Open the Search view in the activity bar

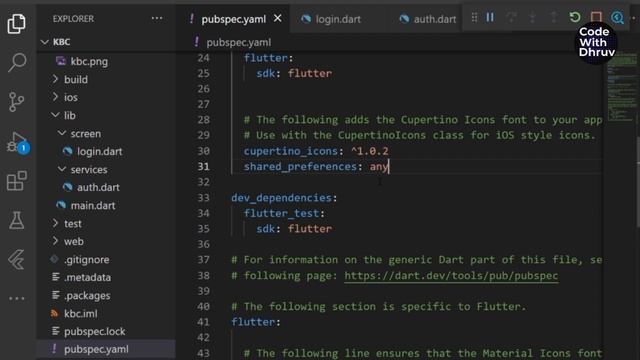tap(16, 62)
